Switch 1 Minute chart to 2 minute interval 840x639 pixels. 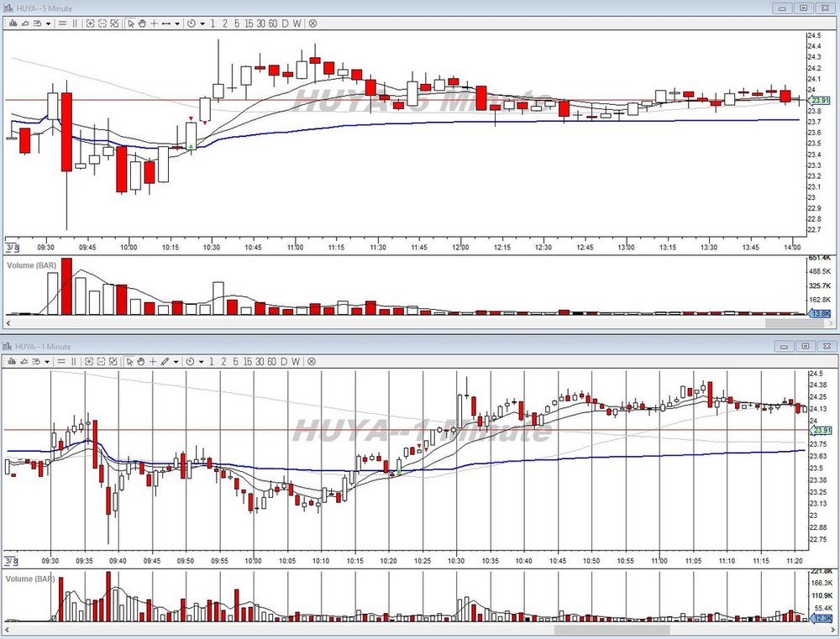(224, 362)
